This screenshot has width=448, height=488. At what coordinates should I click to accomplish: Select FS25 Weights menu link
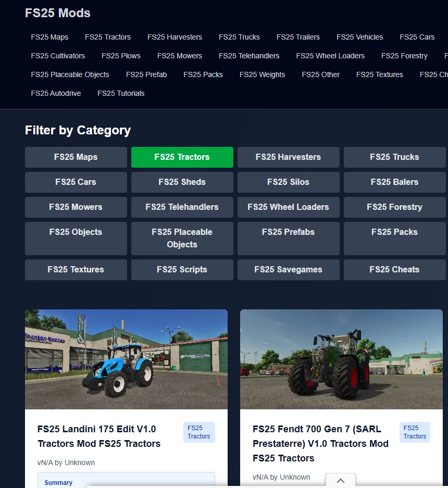pyautogui.click(x=262, y=74)
